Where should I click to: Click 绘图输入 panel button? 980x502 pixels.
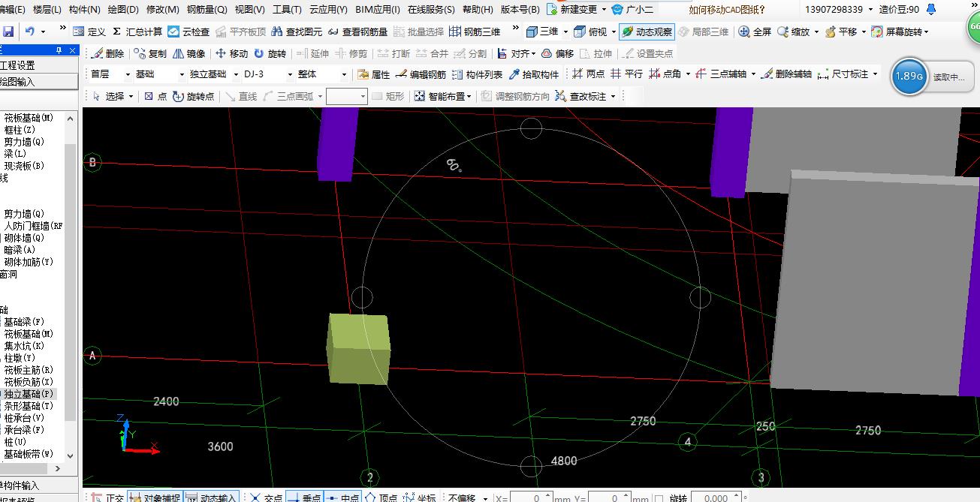(x=39, y=82)
